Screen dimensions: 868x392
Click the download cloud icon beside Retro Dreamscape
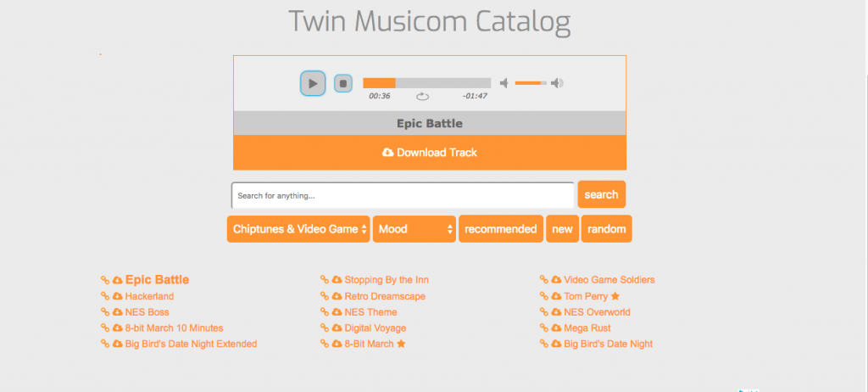(337, 296)
